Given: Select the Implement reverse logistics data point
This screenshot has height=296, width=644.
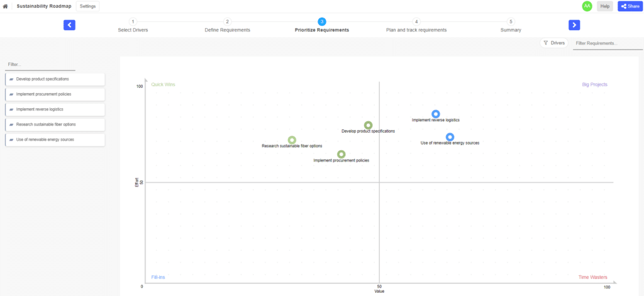Looking at the screenshot, I should click(x=436, y=114).
